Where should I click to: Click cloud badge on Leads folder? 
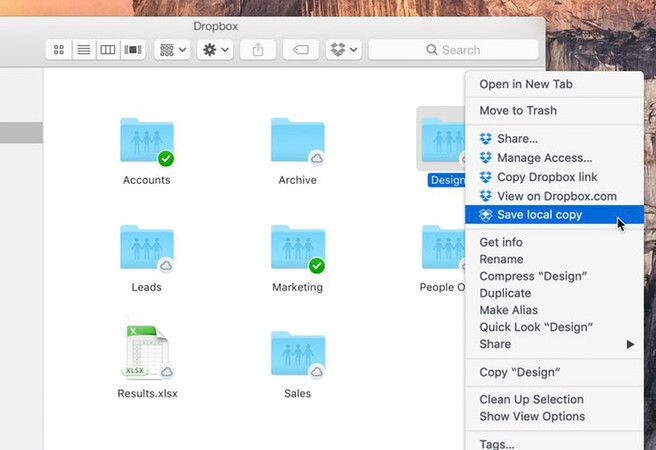[166, 266]
